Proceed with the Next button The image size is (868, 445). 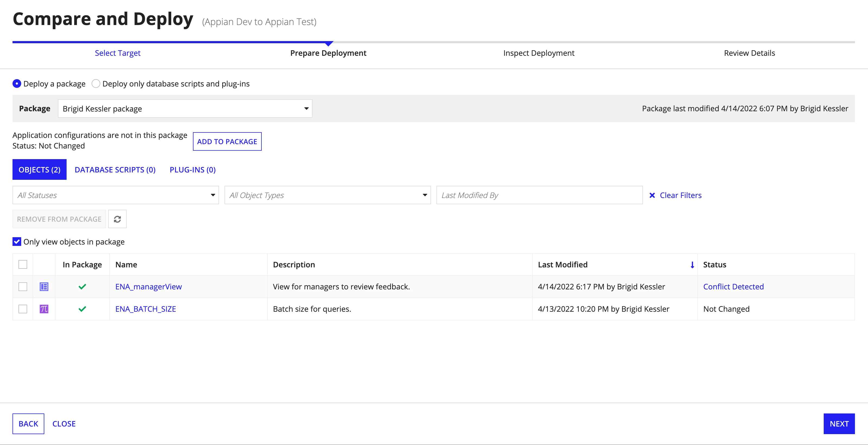click(839, 424)
